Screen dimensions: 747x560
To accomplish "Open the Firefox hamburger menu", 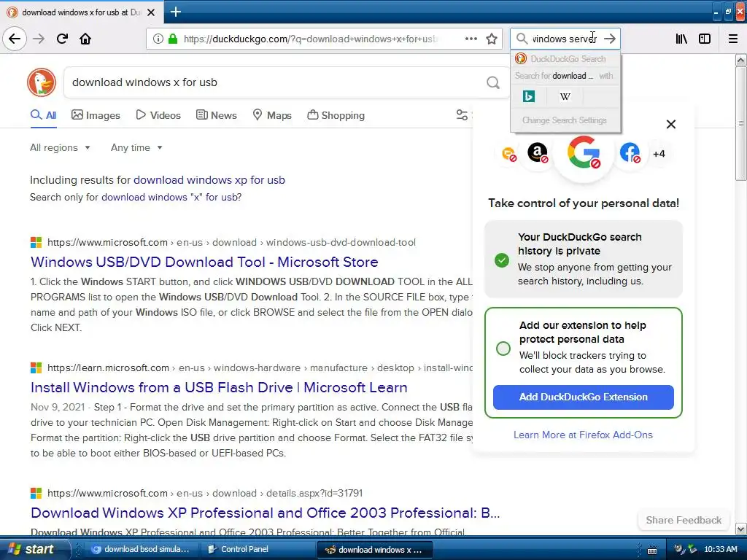I will click(733, 39).
